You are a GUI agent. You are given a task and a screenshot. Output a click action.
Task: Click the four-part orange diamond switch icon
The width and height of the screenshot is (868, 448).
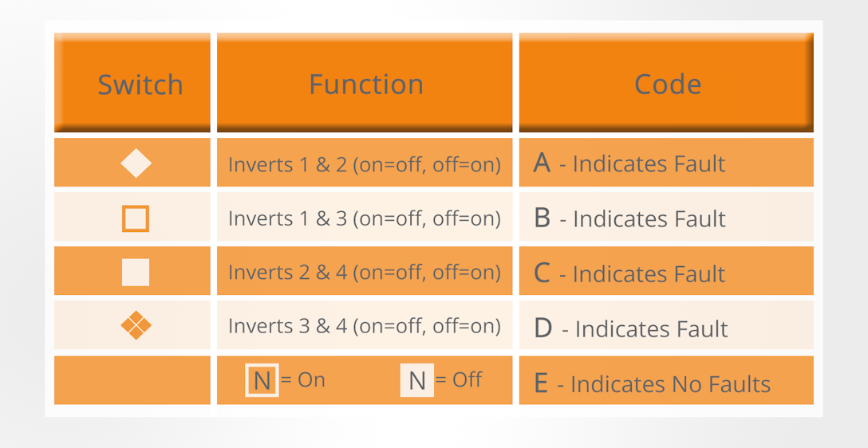pos(136,325)
